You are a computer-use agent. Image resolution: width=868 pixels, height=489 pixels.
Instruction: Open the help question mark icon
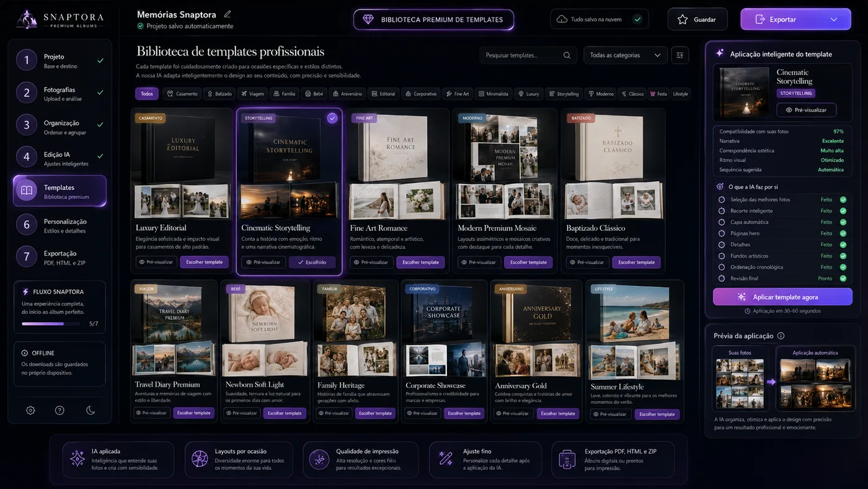60,410
